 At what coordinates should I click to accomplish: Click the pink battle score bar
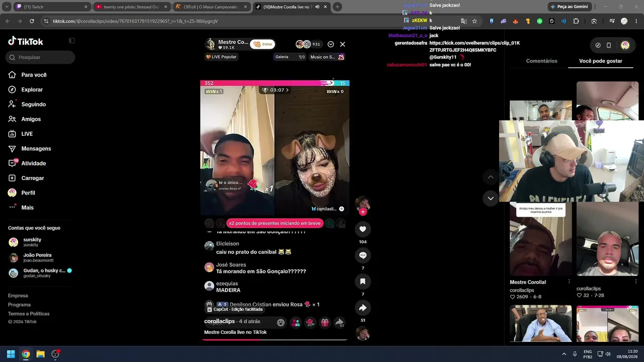click(266, 83)
